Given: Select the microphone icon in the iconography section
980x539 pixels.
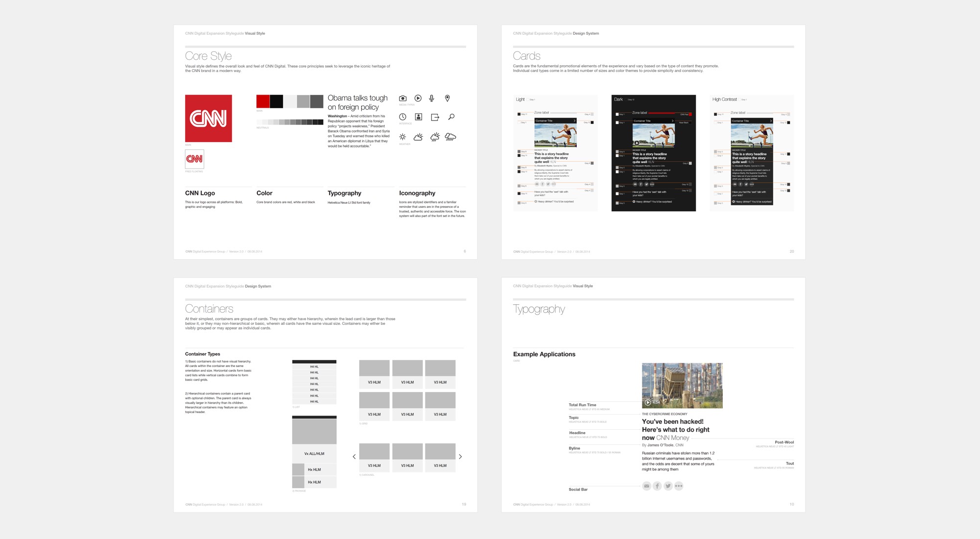Looking at the screenshot, I should tap(432, 98).
